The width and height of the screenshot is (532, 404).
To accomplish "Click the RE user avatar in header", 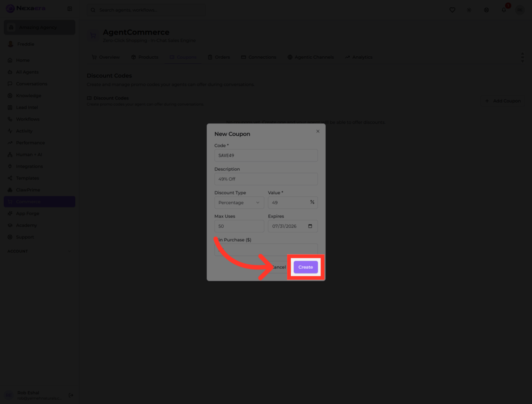I will coord(520,10).
